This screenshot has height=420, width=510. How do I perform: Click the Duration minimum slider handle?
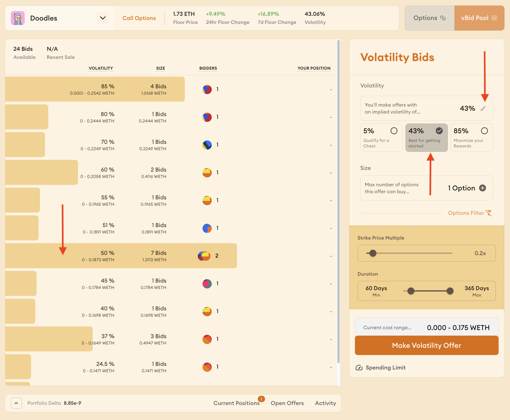pyautogui.click(x=411, y=291)
